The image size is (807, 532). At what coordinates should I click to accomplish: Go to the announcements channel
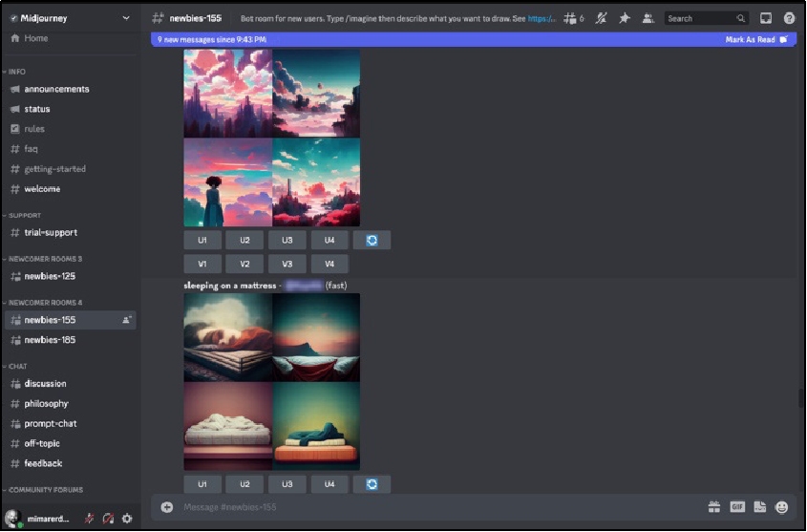pyautogui.click(x=56, y=89)
